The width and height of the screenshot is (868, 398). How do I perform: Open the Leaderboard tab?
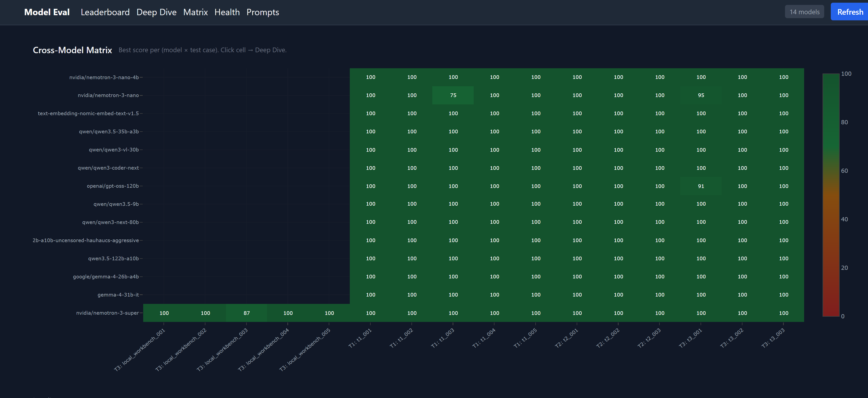click(x=105, y=12)
